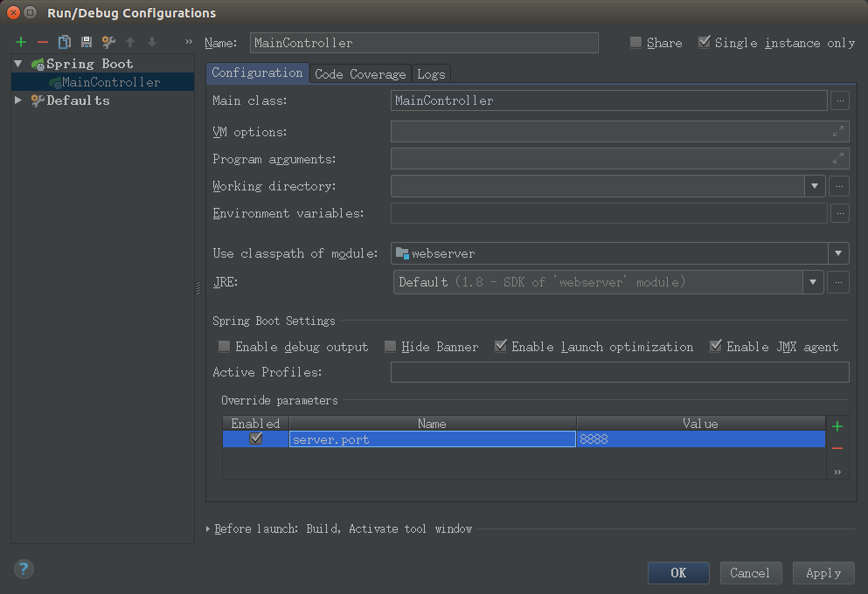Move configuration up with arrow

point(130,42)
